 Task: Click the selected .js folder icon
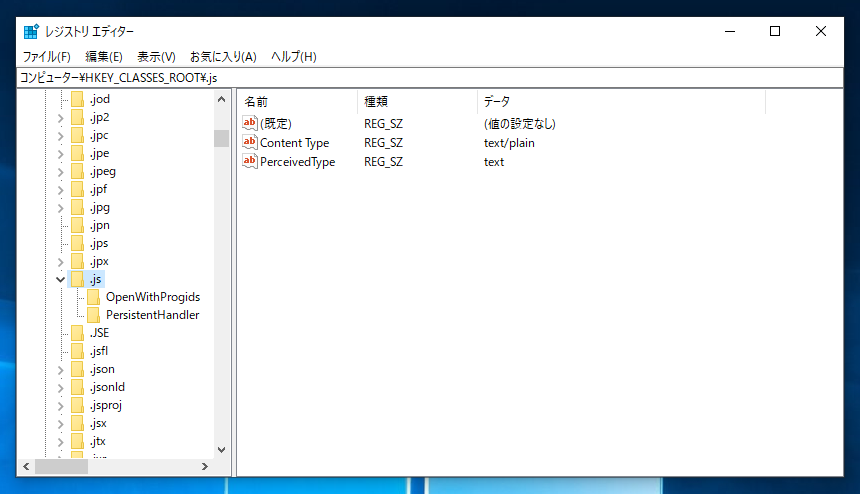(77, 280)
